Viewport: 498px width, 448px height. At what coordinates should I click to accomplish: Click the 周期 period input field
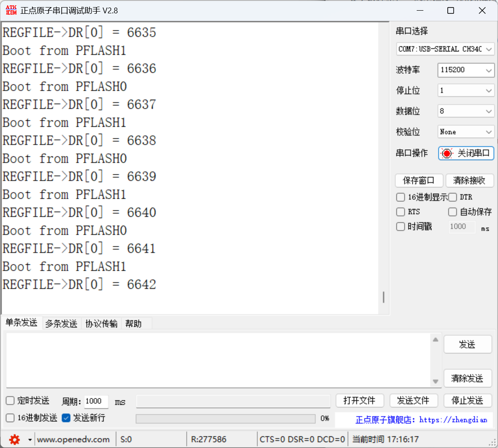tap(96, 401)
